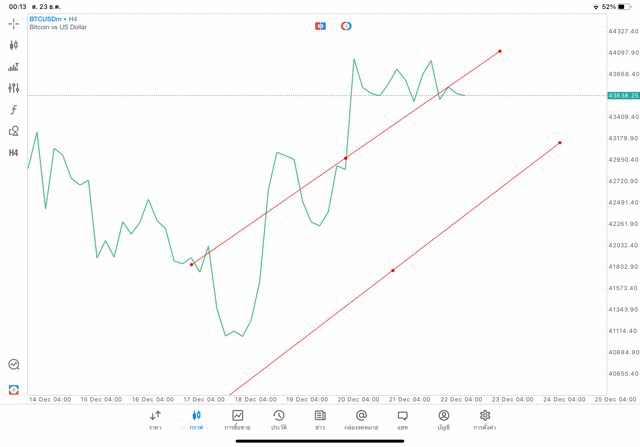Tap the function indicator icon
The height and width of the screenshot is (447, 640).
[x=14, y=109]
